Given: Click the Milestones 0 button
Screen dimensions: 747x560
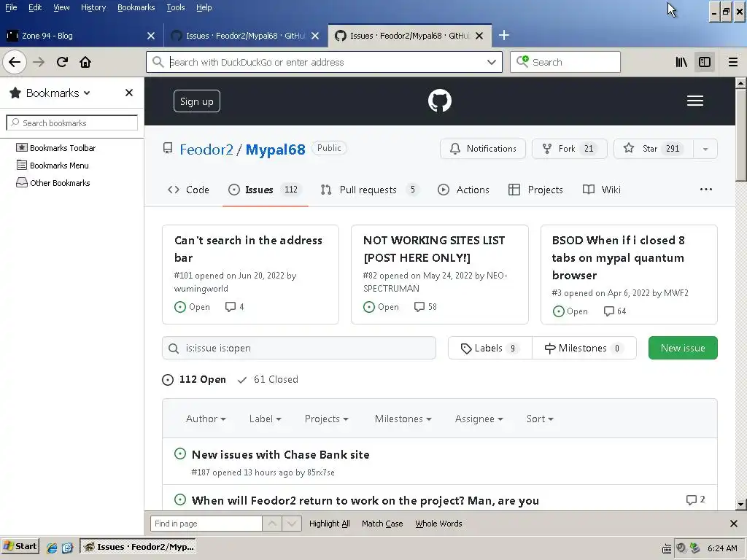Looking at the screenshot, I should [x=584, y=348].
